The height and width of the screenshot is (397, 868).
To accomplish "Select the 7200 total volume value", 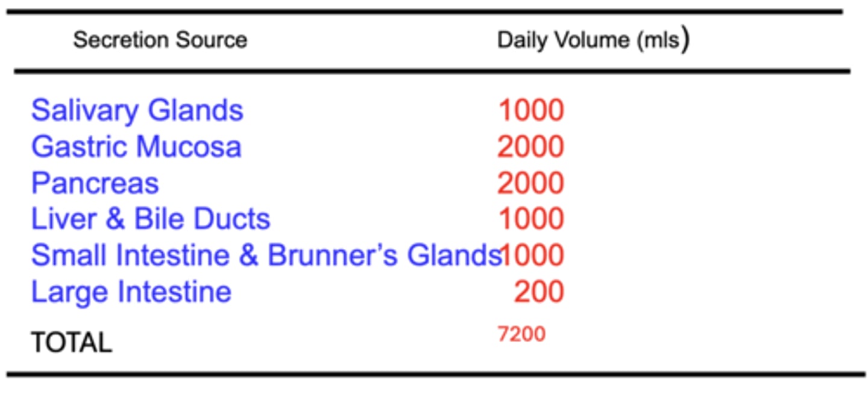I will [x=521, y=334].
